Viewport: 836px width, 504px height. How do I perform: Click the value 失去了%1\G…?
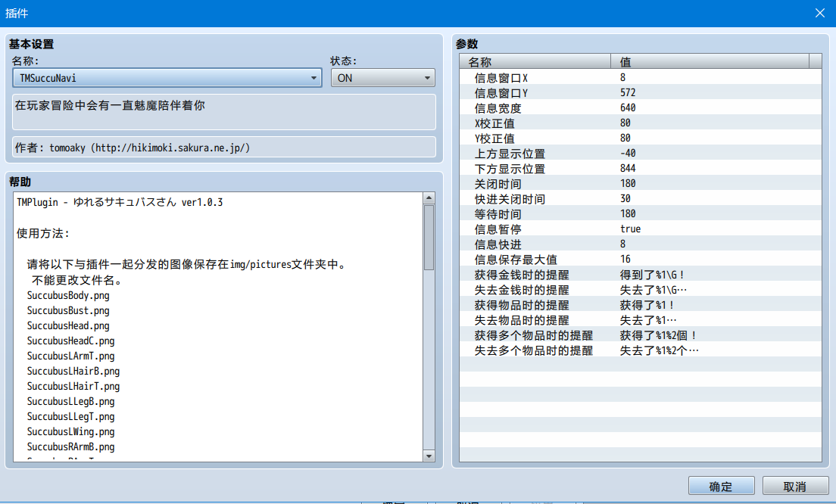coord(653,290)
